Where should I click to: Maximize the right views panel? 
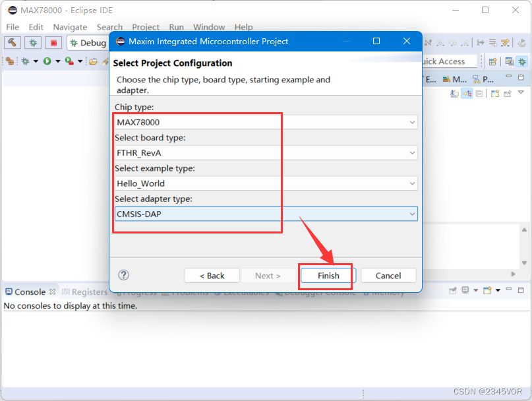point(521,78)
